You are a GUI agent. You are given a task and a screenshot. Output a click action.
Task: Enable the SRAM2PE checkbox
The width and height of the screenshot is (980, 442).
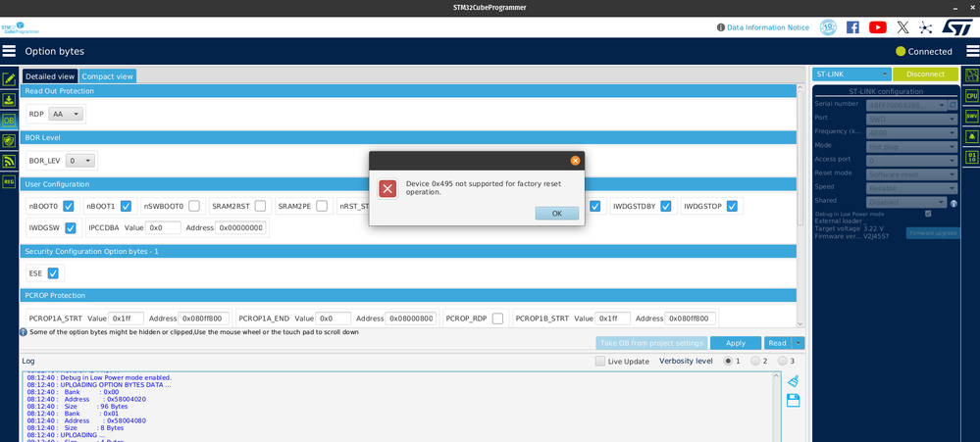[321, 206]
